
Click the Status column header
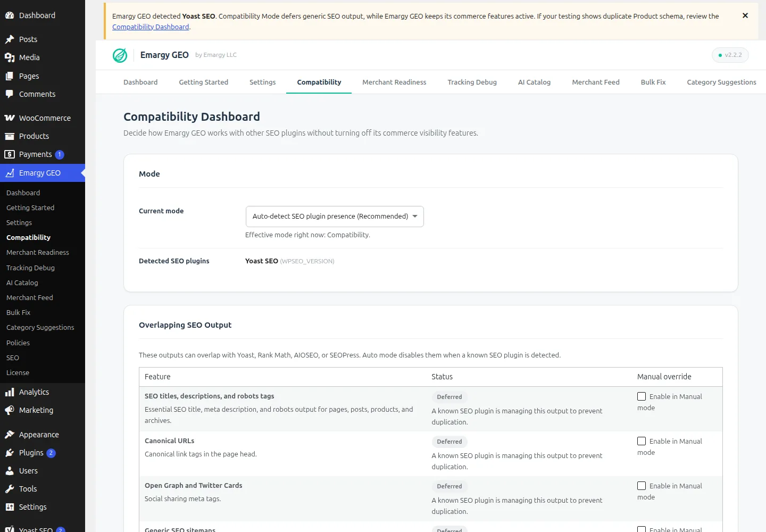click(x=442, y=377)
